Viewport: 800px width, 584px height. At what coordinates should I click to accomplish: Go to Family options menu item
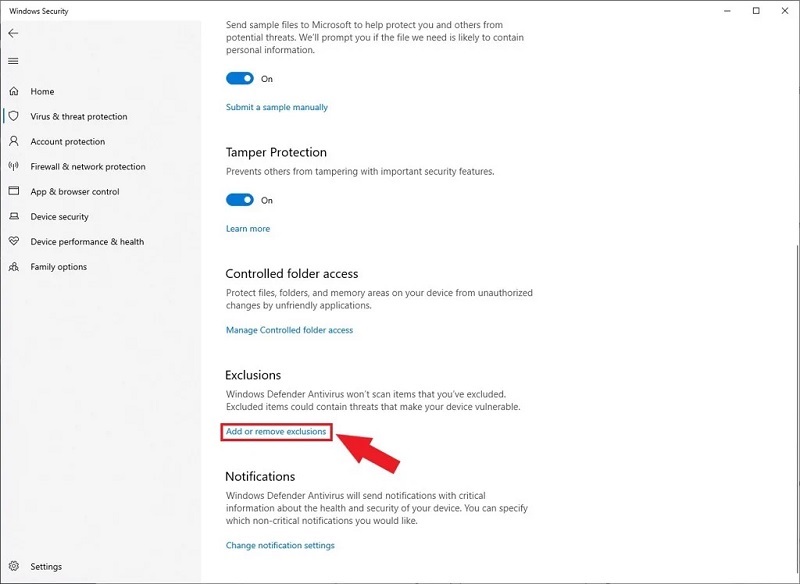58,267
